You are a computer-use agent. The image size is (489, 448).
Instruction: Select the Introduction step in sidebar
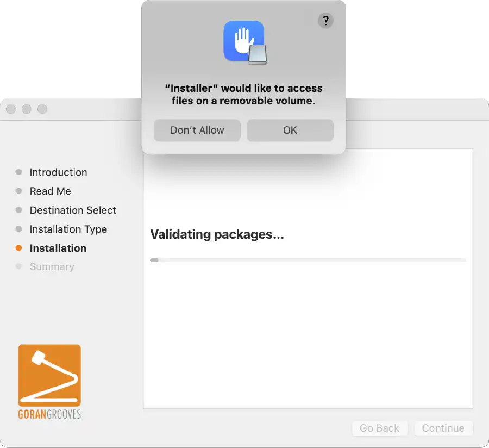click(x=58, y=172)
